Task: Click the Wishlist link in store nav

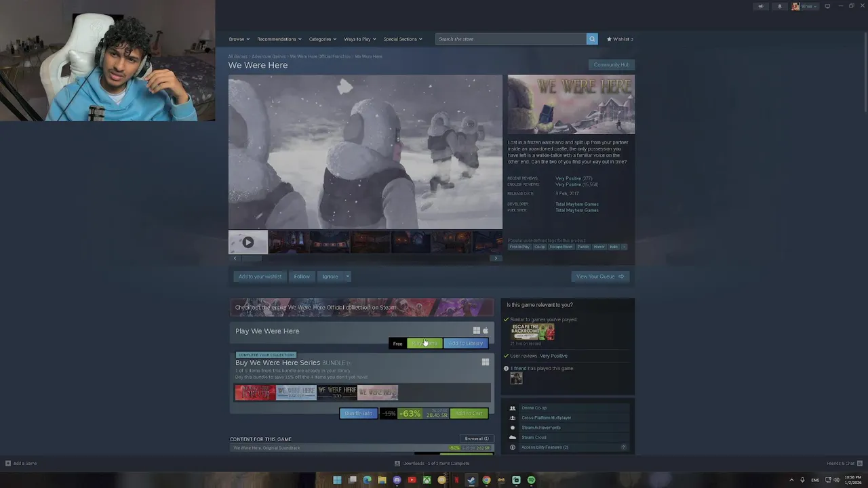Action: coord(620,39)
